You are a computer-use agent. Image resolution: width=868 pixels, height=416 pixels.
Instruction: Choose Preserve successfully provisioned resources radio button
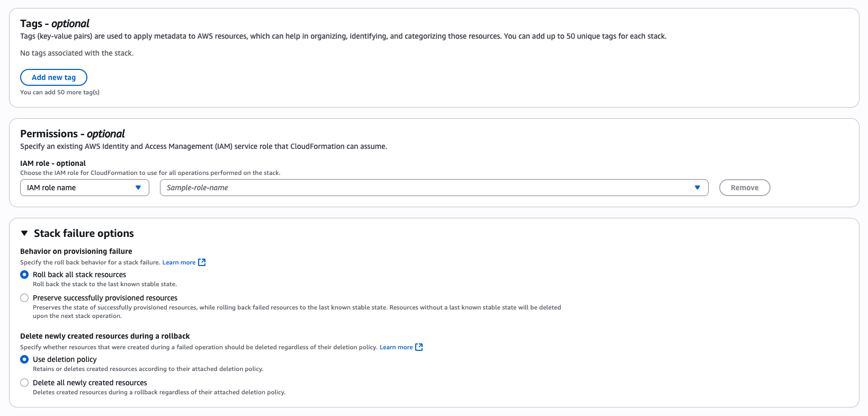[x=24, y=298]
